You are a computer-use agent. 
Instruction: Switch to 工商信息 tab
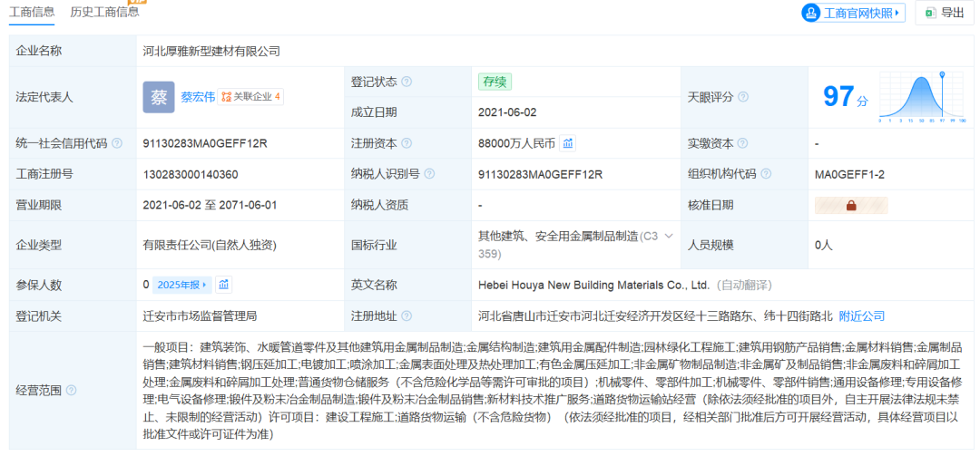coord(31,12)
